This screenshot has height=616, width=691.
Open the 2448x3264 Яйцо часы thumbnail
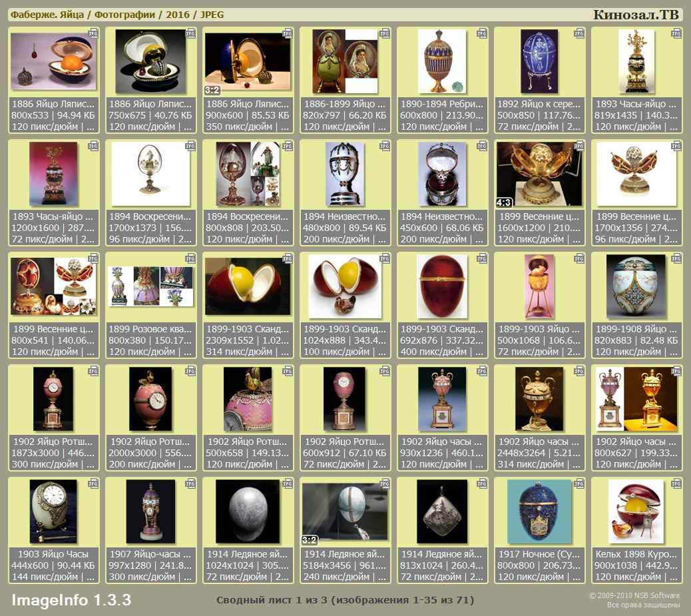pyautogui.click(x=539, y=399)
